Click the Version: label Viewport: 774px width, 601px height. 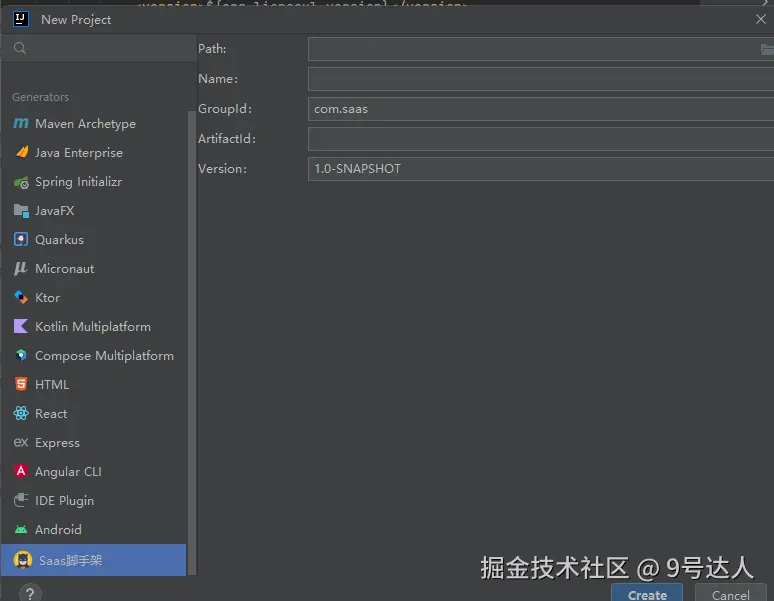coord(222,169)
